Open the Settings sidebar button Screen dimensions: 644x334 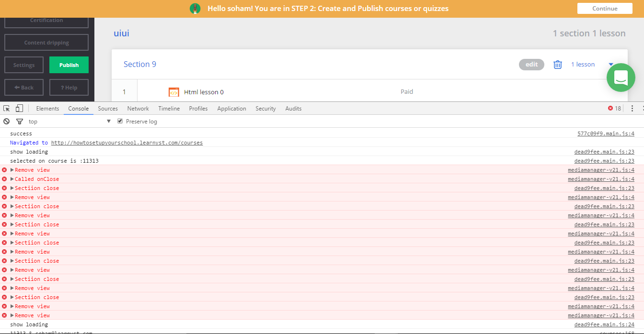[x=24, y=65]
